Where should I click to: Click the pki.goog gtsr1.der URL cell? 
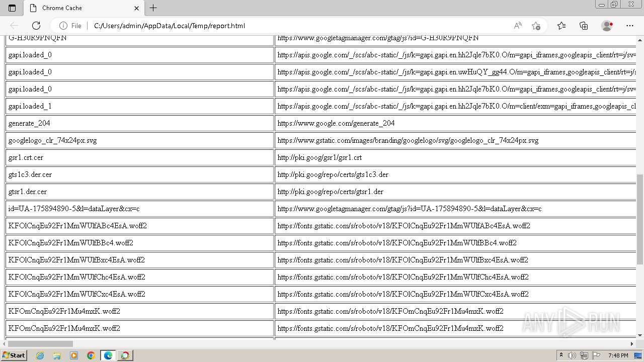point(455,192)
